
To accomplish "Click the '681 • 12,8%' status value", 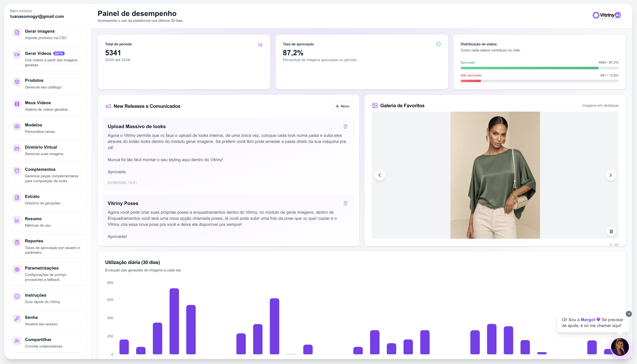I will [x=609, y=75].
